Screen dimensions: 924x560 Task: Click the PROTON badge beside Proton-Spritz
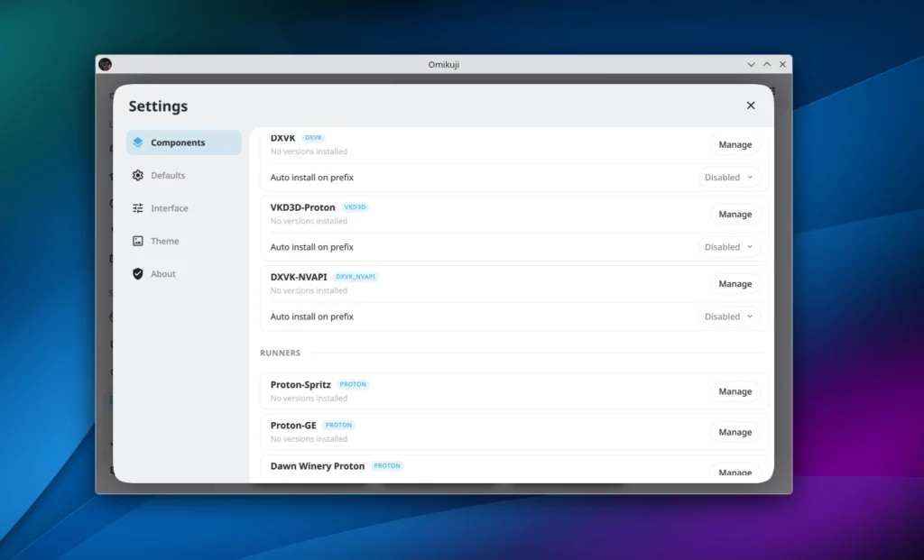[353, 384]
